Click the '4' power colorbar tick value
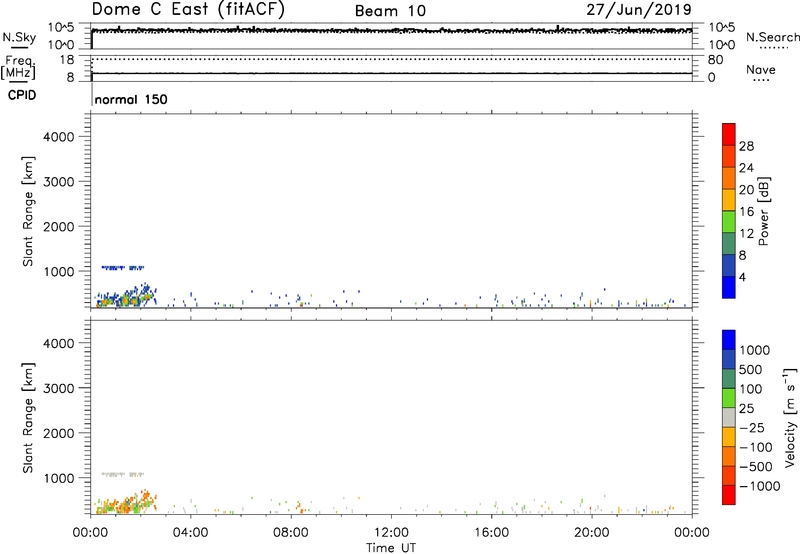This screenshot has width=800, height=554. (x=743, y=278)
